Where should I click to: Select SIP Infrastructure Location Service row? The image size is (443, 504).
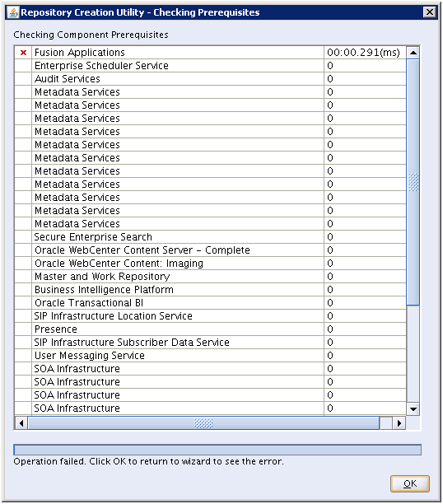point(210,316)
